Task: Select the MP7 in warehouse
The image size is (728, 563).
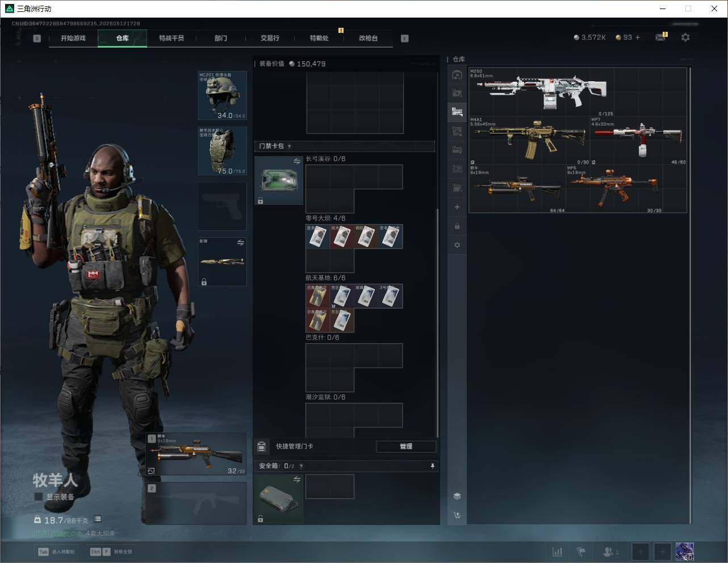Action: (639, 141)
